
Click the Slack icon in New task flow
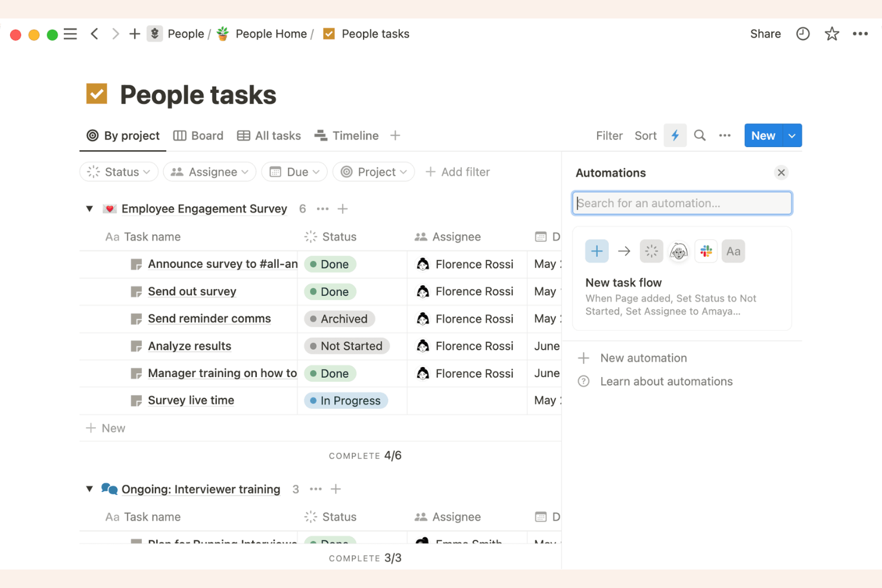tap(706, 251)
